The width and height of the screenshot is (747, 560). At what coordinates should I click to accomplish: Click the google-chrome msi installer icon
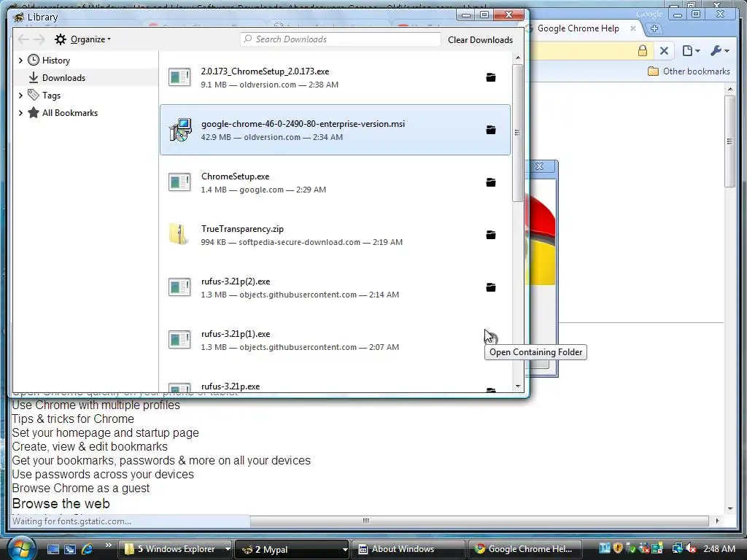point(180,130)
